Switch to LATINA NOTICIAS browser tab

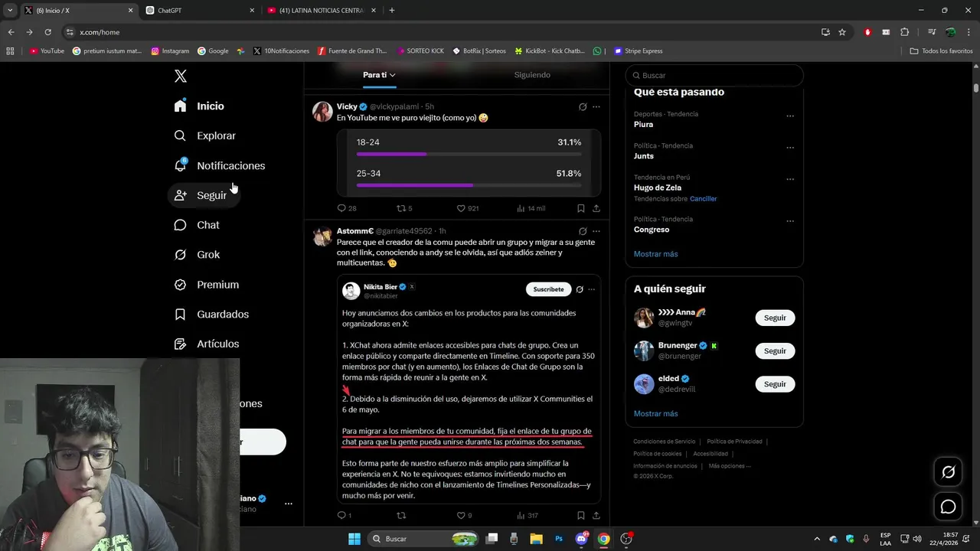click(x=320, y=11)
